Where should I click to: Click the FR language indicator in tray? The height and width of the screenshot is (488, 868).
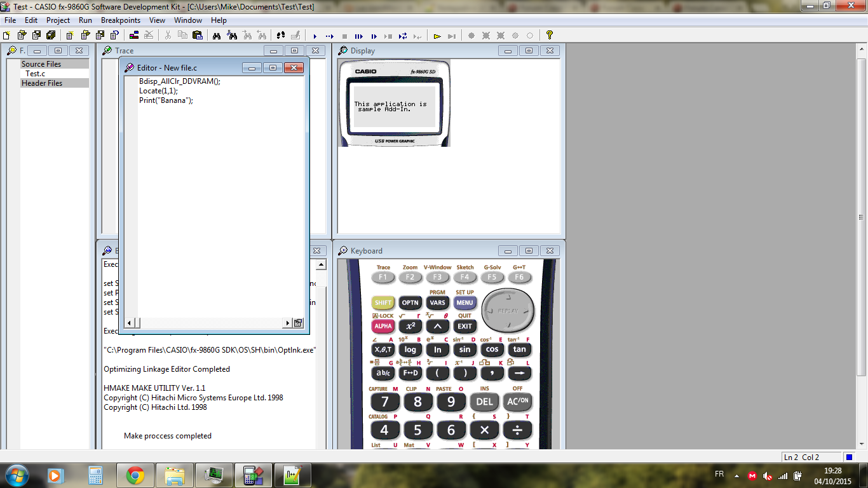point(719,475)
